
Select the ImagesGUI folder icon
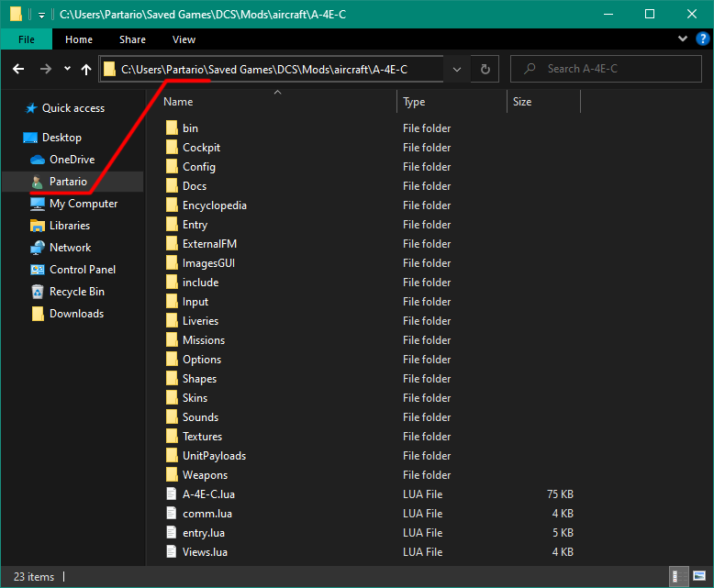coord(172,262)
